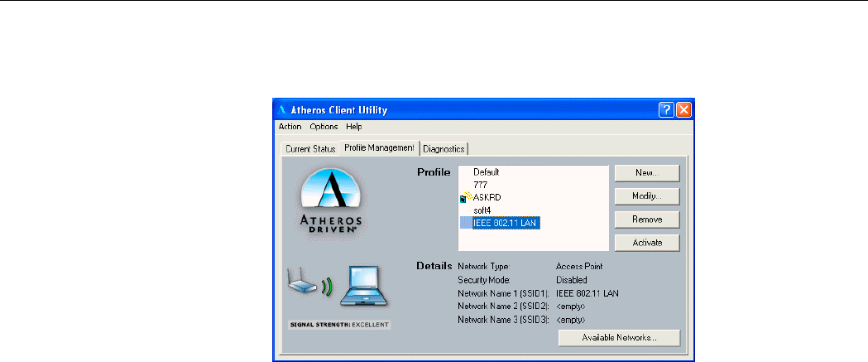The image size is (868, 362).
Task: Click the Security Mode value Disabled
Action: pyautogui.click(x=571, y=280)
